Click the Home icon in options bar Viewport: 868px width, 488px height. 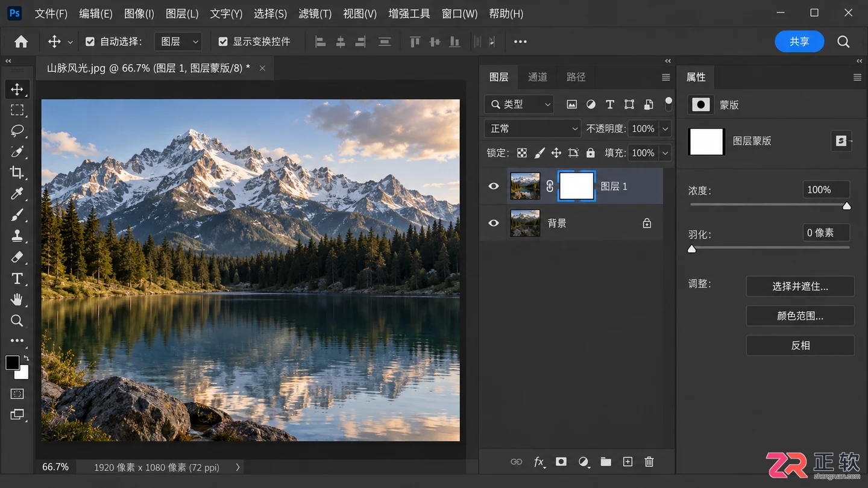click(x=21, y=42)
